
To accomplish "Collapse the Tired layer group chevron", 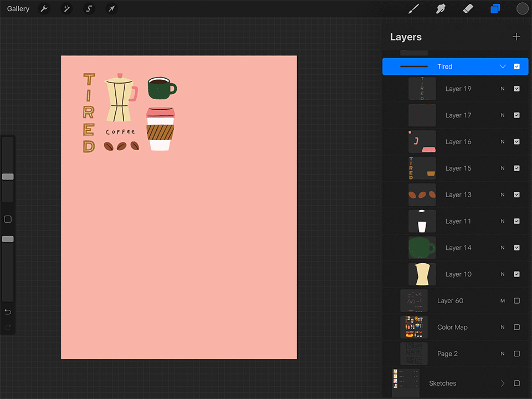I will point(503,66).
